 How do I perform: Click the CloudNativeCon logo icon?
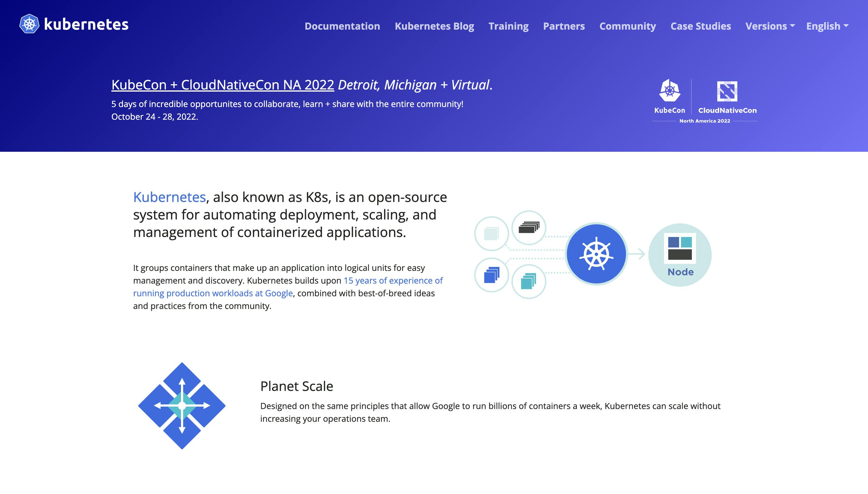click(727, 91)
